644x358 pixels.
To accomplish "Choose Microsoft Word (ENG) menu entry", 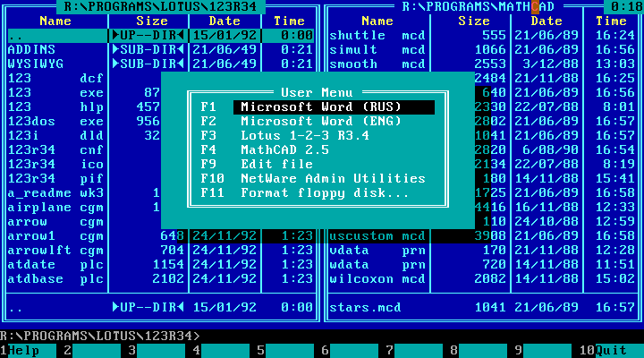I will coord(320,121).
